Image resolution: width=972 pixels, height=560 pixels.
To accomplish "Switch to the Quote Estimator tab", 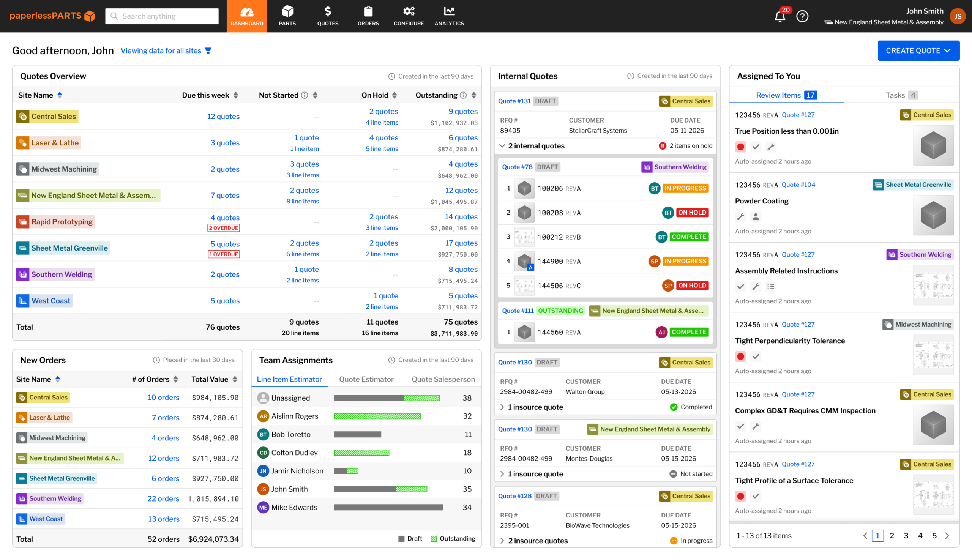I will click(x=366, y=379).
